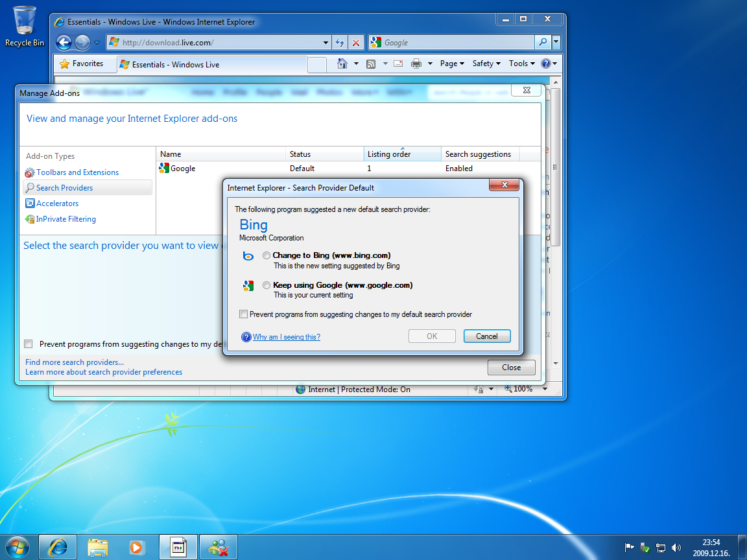Open the Page menu
747x560 pixels.
pyautogui.click(x=451, y=64)
